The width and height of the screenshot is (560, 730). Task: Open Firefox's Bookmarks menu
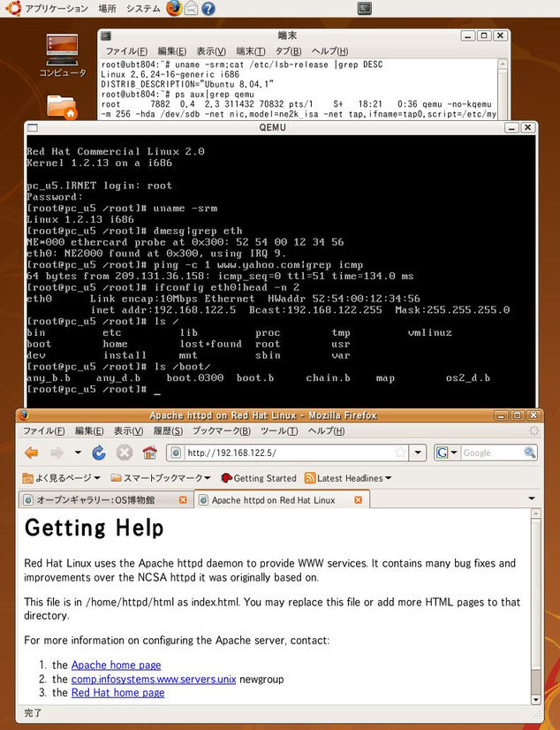222,431
